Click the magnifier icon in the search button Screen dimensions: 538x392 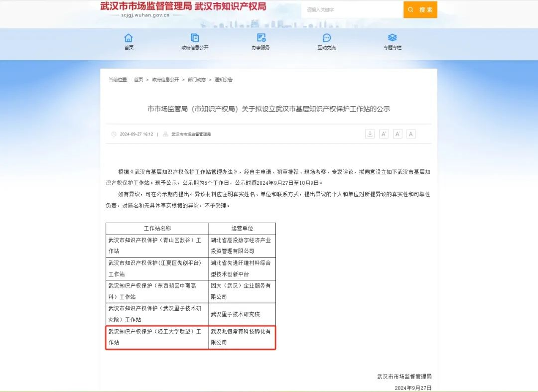point(410,9)
